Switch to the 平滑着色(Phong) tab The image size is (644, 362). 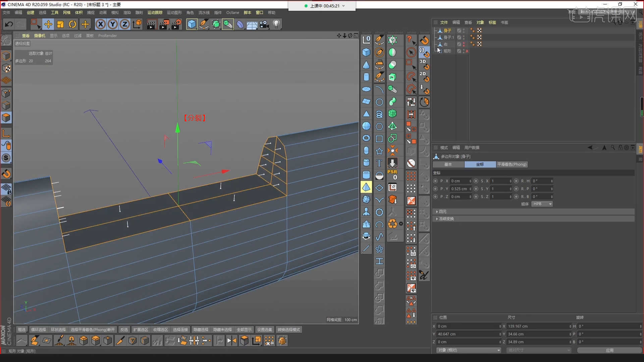tap(512, 164)
